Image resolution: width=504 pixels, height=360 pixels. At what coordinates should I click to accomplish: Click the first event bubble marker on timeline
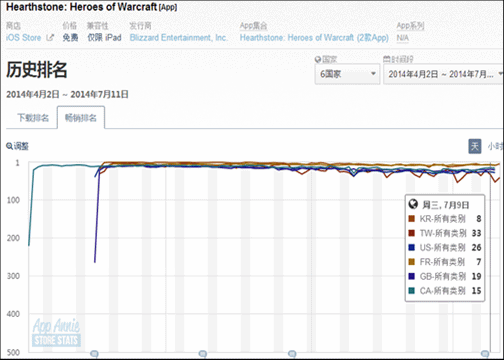(x=94, y=353)
